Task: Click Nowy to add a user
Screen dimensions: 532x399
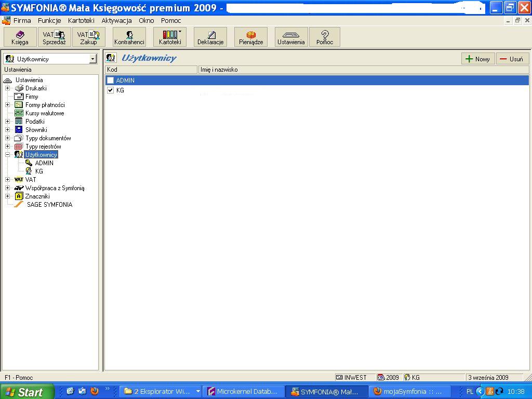Action: point(478,59)
